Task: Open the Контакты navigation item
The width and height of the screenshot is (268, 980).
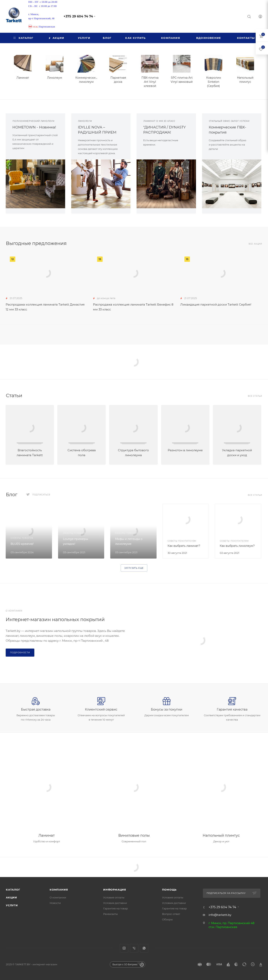Action: [246, 38]
